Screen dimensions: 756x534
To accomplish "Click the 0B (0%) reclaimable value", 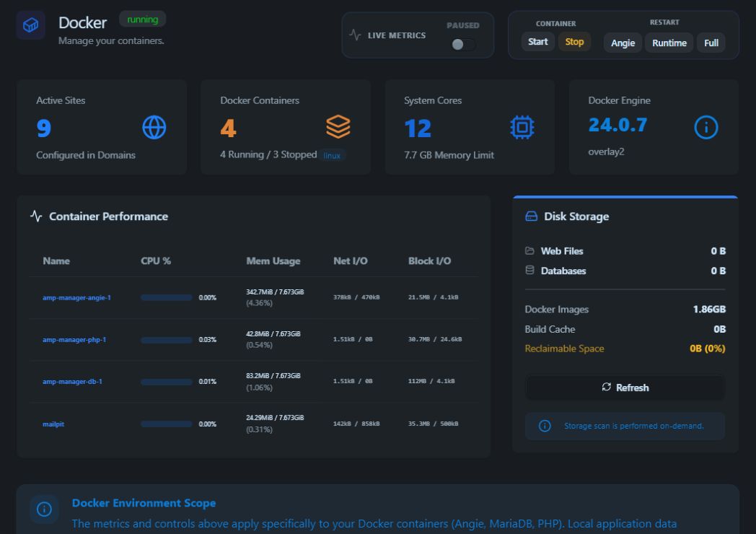I will click(707, 349).
